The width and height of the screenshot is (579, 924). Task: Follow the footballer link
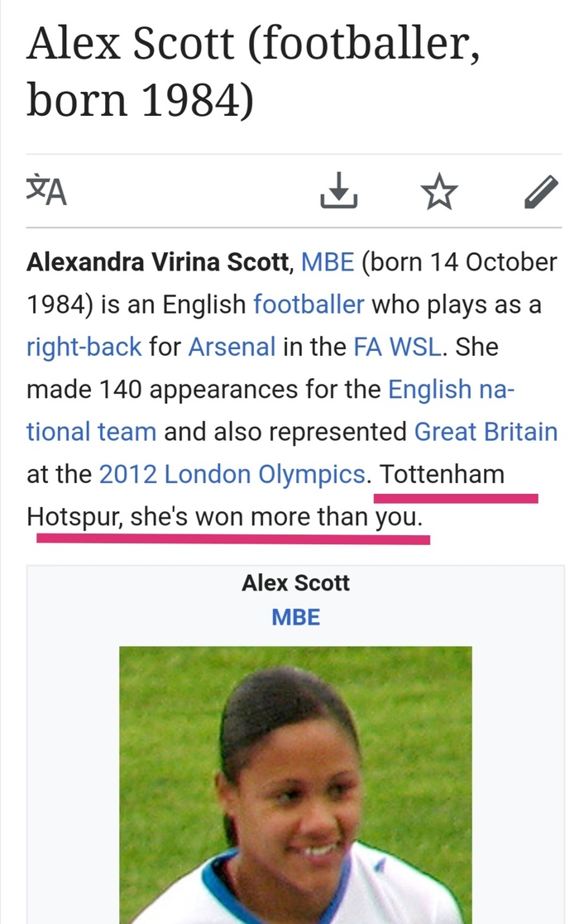(x=309, y=304)
